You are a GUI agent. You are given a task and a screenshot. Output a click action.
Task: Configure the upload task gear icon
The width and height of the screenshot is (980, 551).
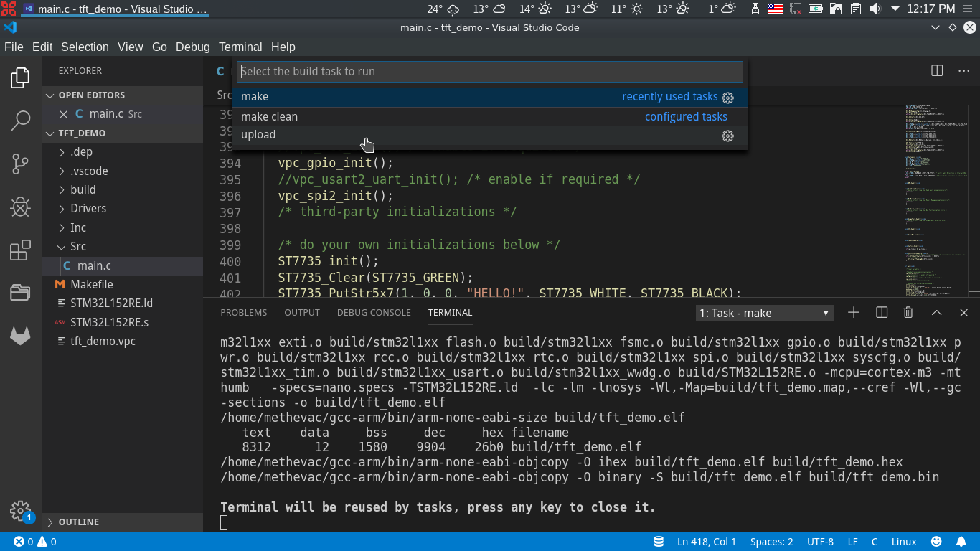[727, 136]
